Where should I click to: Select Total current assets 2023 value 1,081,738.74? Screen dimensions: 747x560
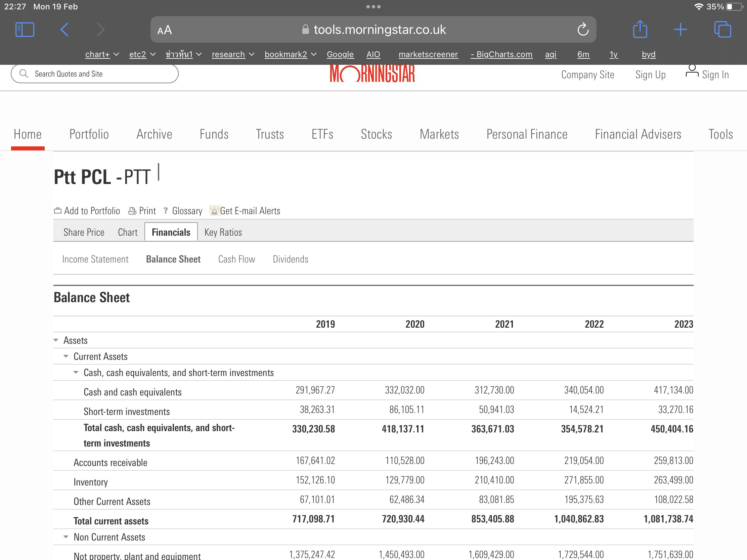point(668,519)
